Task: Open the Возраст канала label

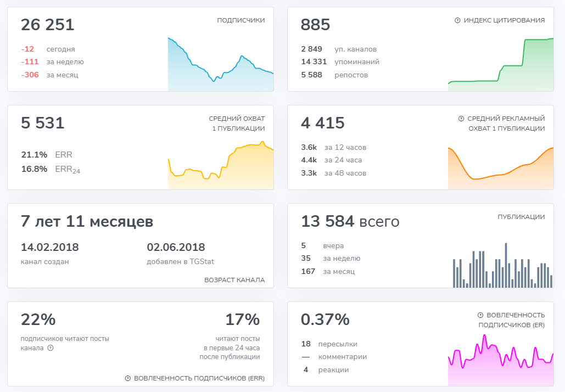Action: 234,280
